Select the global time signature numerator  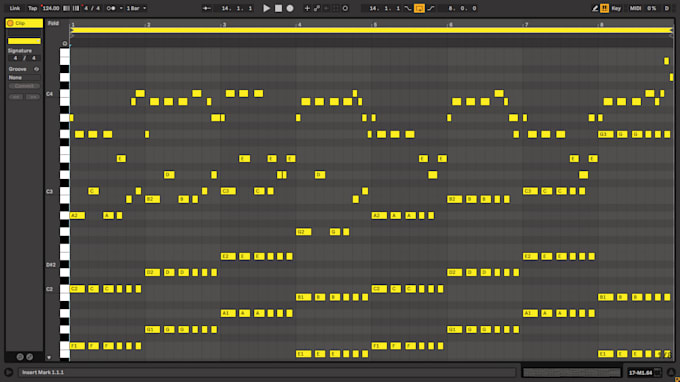coord(87,8)
